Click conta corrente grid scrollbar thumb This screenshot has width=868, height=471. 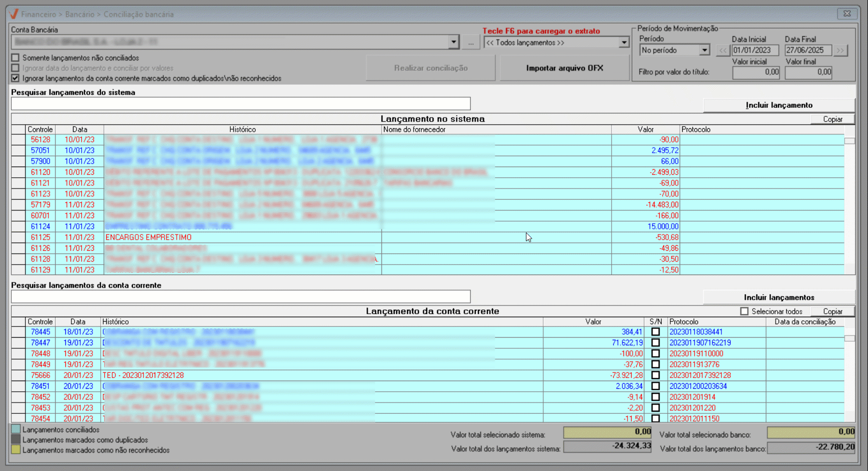click(850, 338)
